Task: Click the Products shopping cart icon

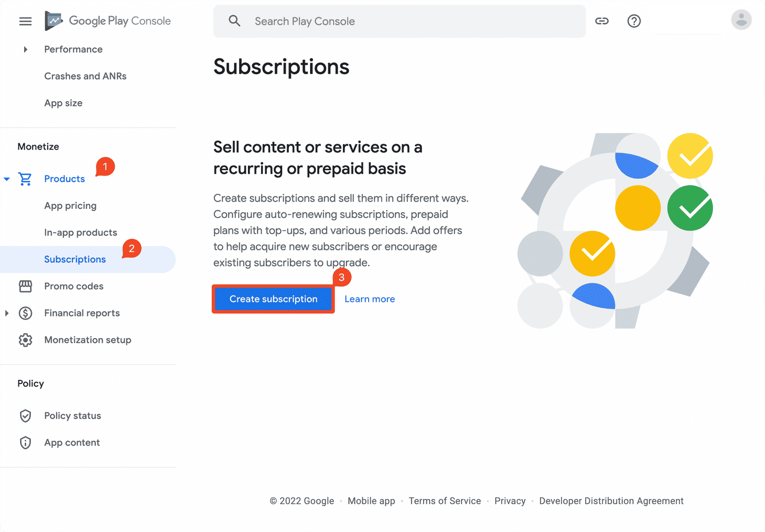Action: pyautogui.click(x=25, y=179)
